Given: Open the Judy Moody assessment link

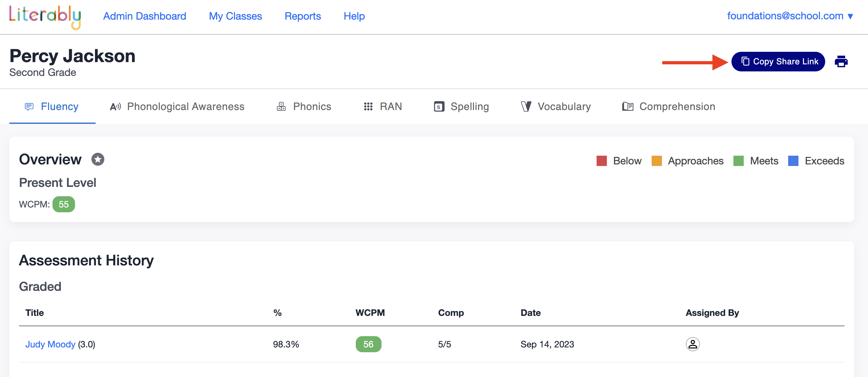Looking at the screenshot, I should click(50, 344).
